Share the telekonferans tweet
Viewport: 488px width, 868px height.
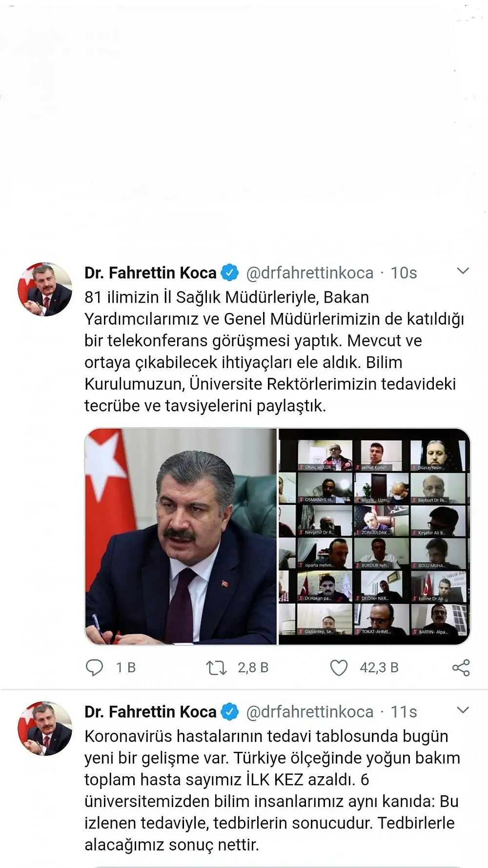tap(461, 667)
